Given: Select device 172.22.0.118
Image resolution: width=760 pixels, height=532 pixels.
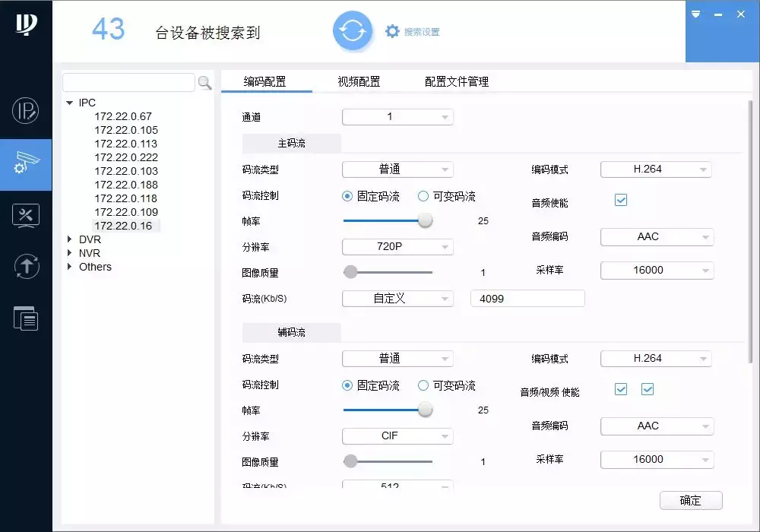Looking at the screenshot, I should [x=126, y=198].
